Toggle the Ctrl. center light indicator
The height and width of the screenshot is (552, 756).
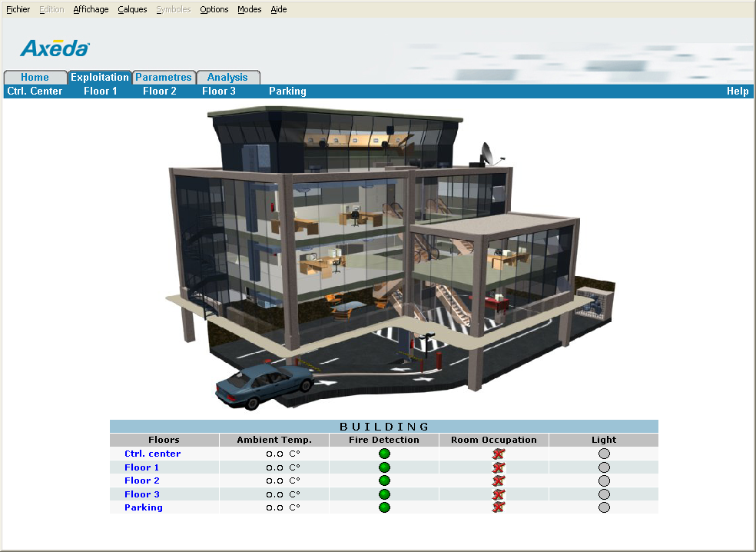604,454
